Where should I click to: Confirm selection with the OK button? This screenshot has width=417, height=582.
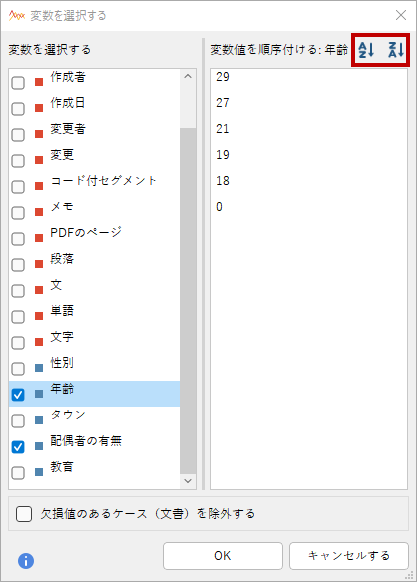(x=223, y=556)
